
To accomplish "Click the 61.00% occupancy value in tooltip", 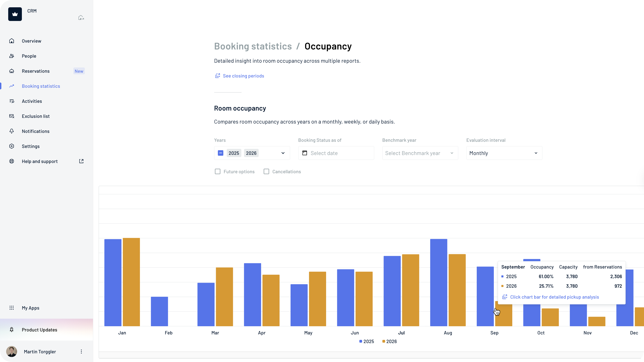I will [546, 276].
